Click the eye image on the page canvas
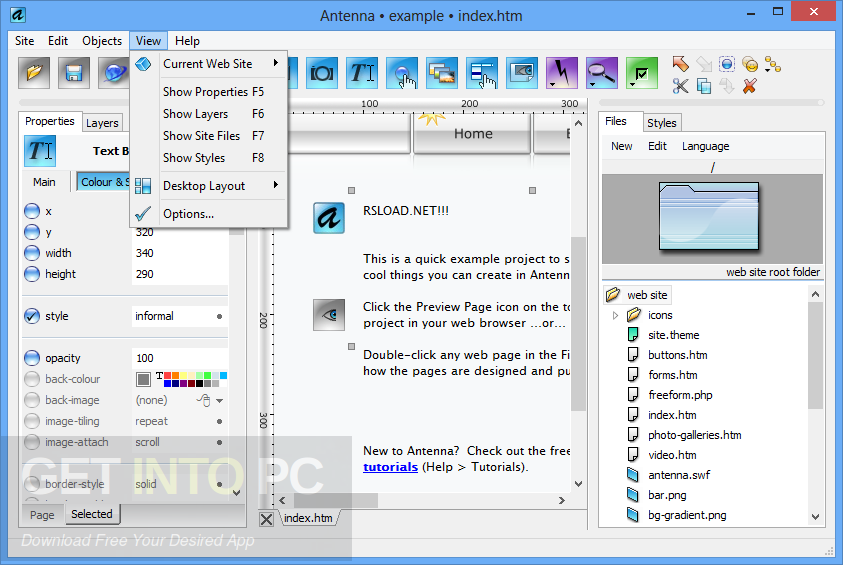This screenshot has width=843, height=565. pos(329,314)
